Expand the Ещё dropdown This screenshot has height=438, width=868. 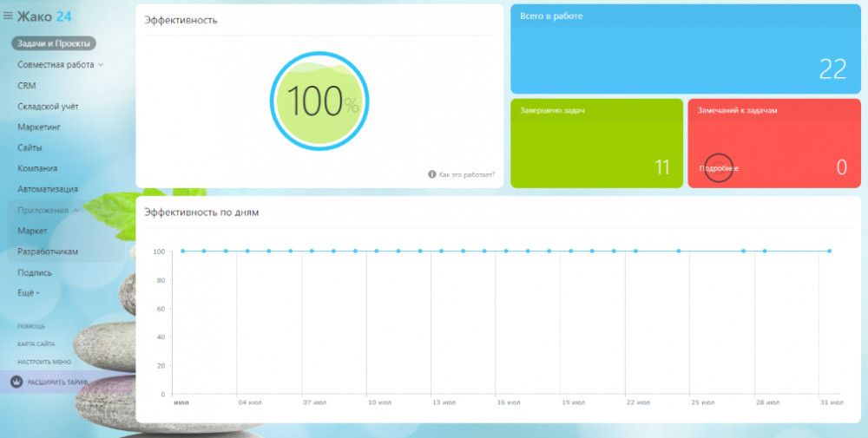[x=29, y=293]
